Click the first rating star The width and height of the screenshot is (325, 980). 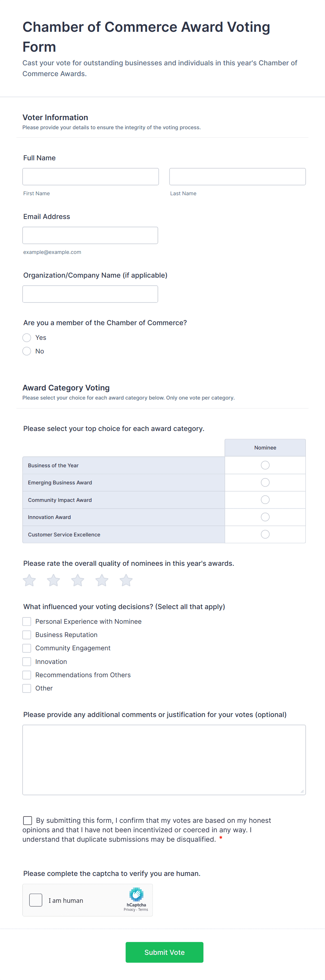[29, 580]
